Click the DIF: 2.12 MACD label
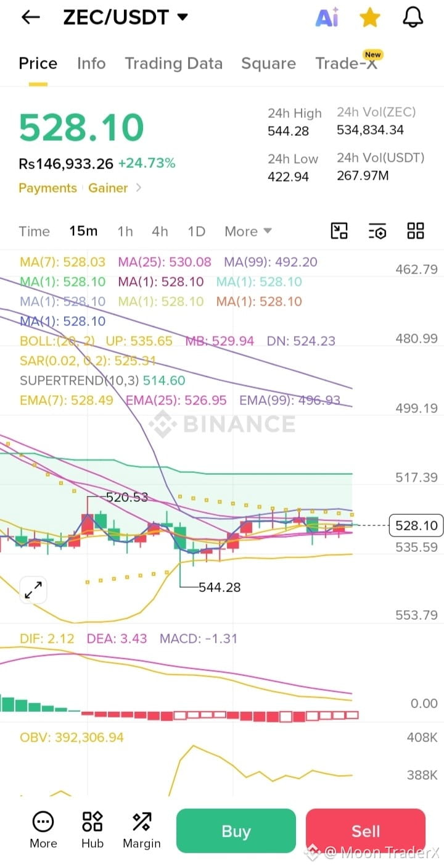This screenshot has width=444, height=868. pos(47,638)
